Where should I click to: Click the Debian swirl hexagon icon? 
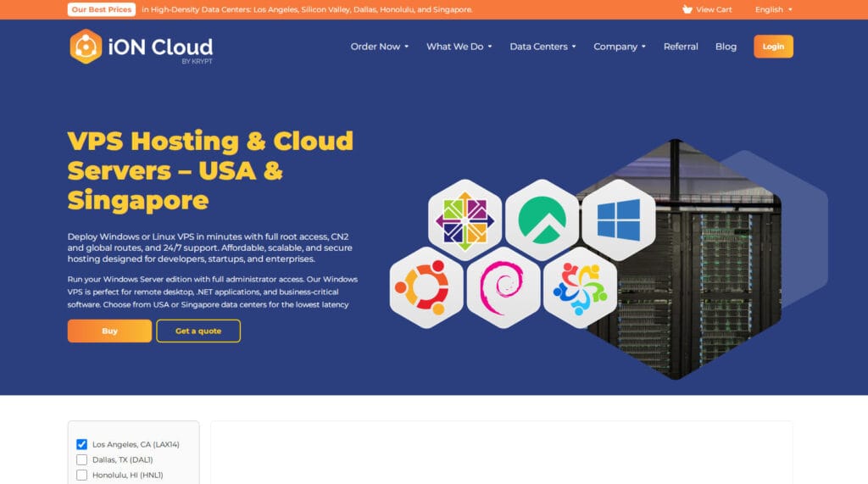tap(503, 288)
